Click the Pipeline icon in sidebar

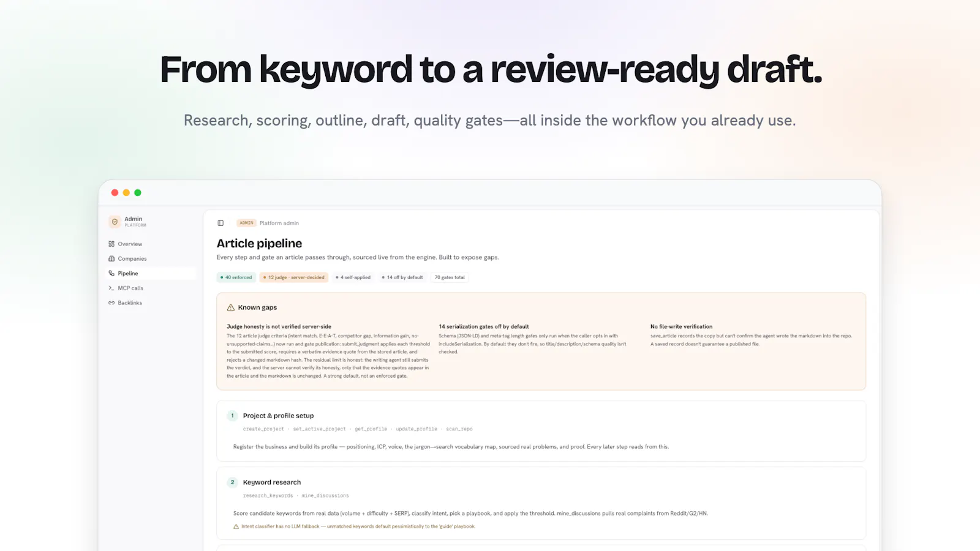tap(111, 273)
